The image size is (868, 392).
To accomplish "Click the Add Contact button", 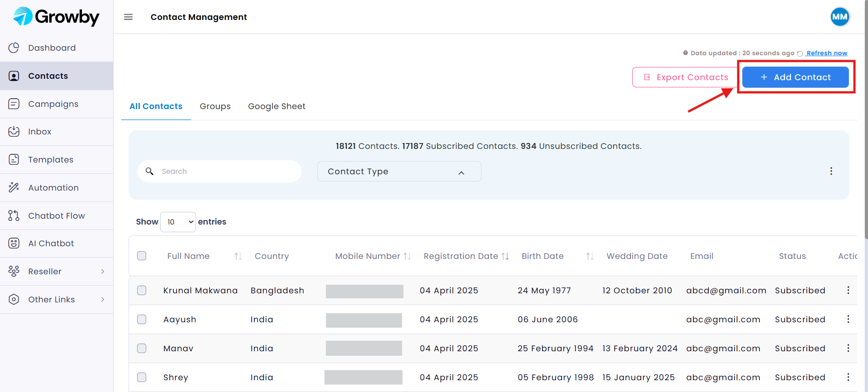I will click(x=795, y=77).
